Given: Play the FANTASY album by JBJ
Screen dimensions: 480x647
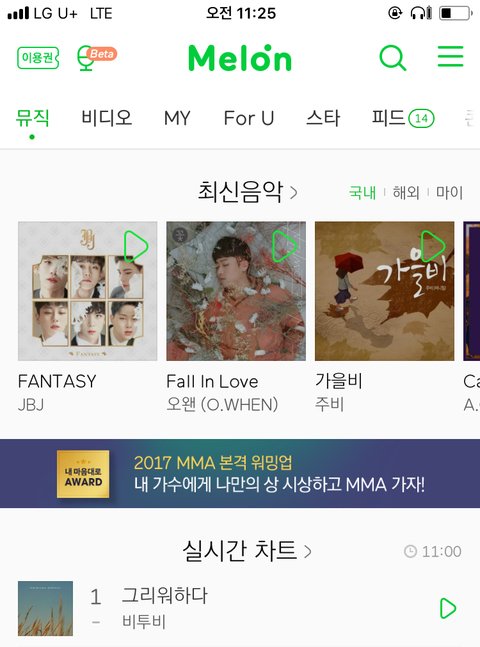Looking at the screenshot, I should coord(136,247).
